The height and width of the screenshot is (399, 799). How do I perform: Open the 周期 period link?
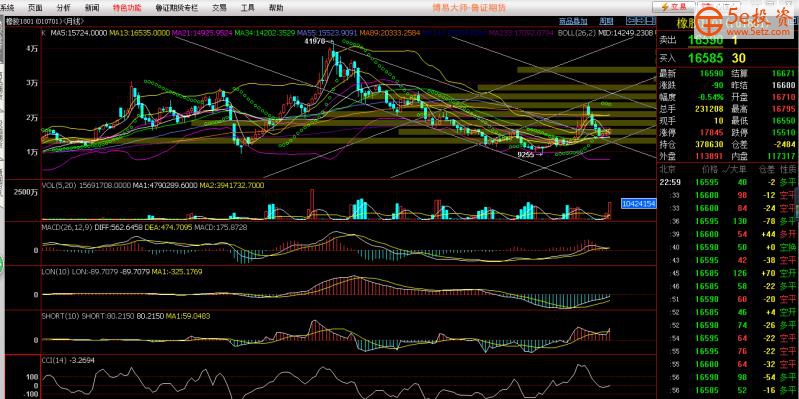[x=606, y=21]
